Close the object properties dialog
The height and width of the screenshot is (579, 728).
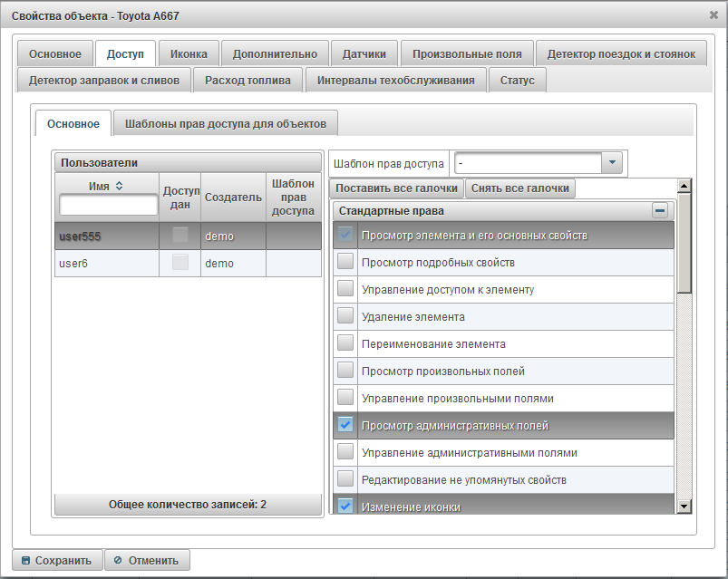point(713,14)
